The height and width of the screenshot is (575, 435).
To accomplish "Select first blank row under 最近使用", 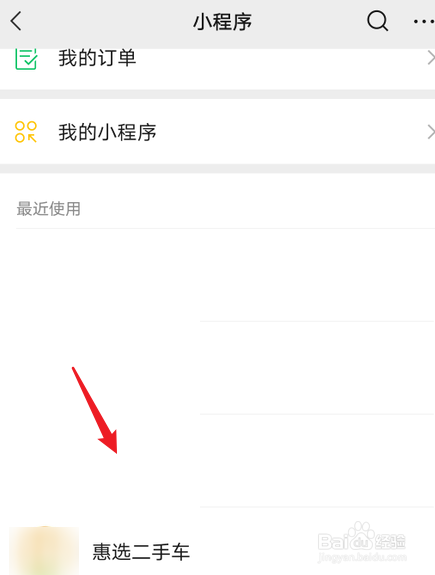I will tap(218, 275).
